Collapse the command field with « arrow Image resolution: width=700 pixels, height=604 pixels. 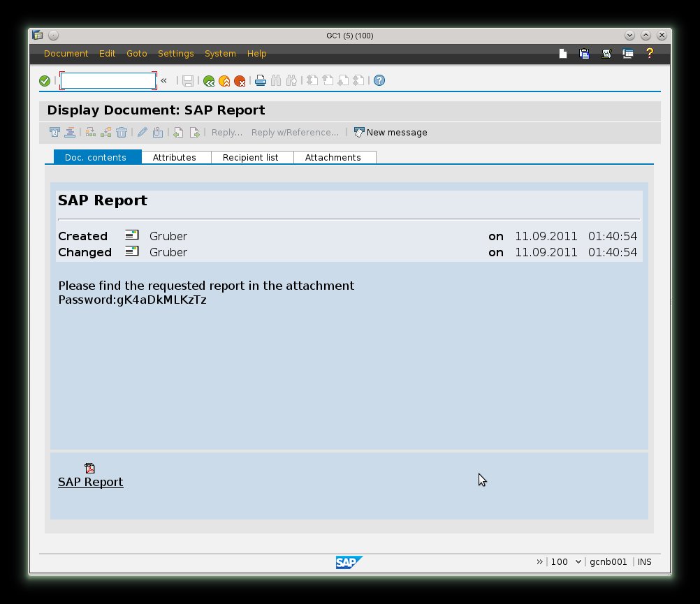164,81
